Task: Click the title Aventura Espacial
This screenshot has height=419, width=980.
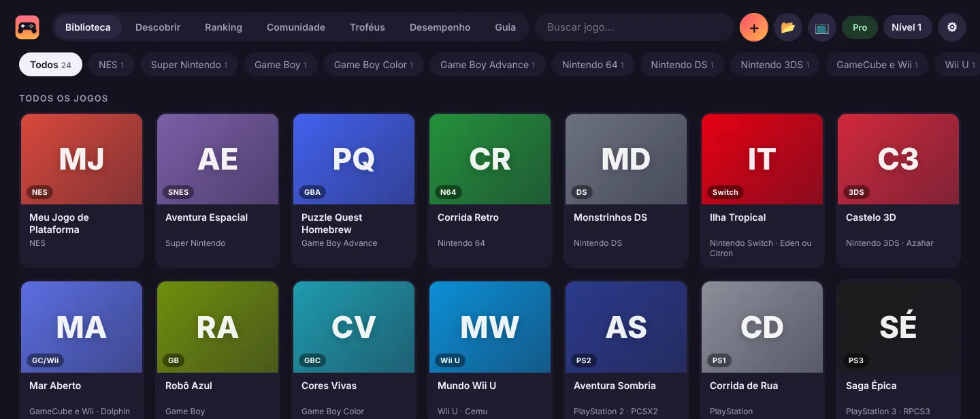Action: coord(206,217)
